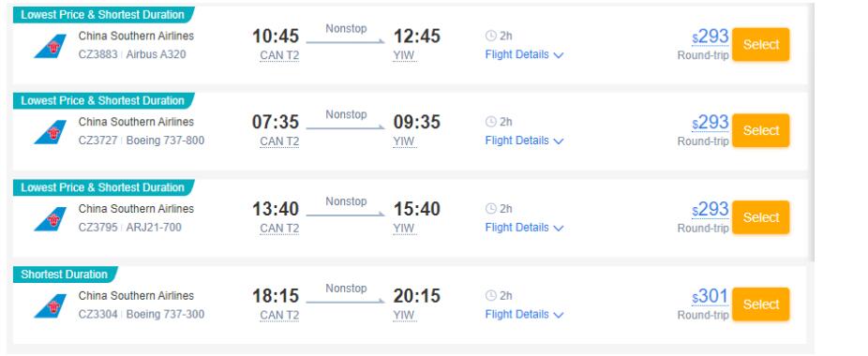This screenshot has width=868, height=356.
Task: Open the $301 round-trip price breakdown
Action: [x=710, y=297]
